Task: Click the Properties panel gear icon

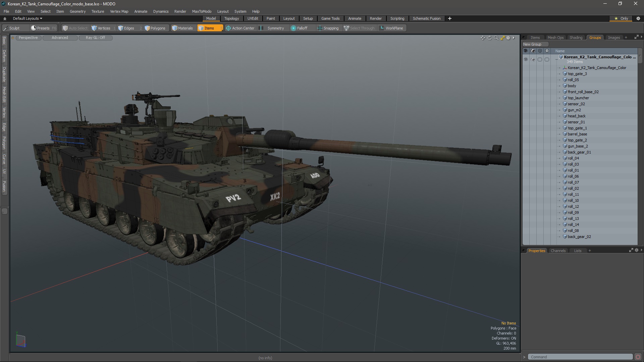Action: (637, 250)
